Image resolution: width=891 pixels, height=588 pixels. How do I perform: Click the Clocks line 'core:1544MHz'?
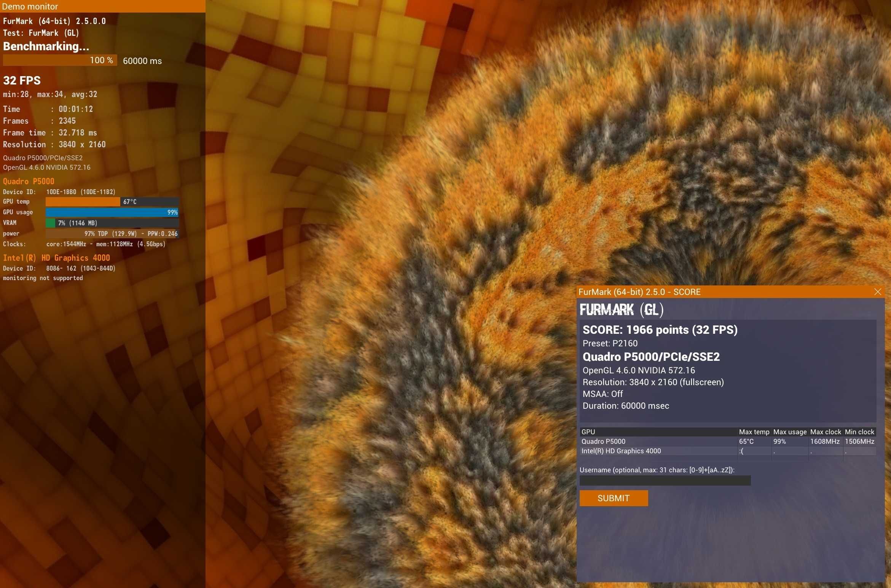84,244
